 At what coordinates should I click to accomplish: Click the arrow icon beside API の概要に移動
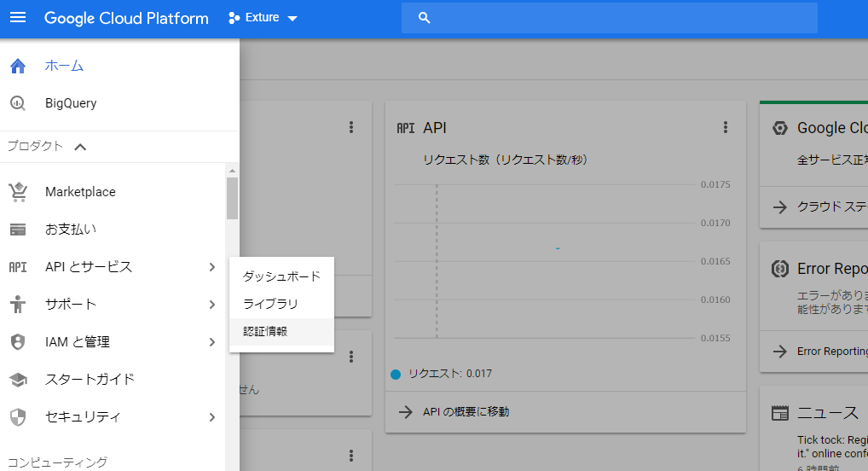[405, 412]
